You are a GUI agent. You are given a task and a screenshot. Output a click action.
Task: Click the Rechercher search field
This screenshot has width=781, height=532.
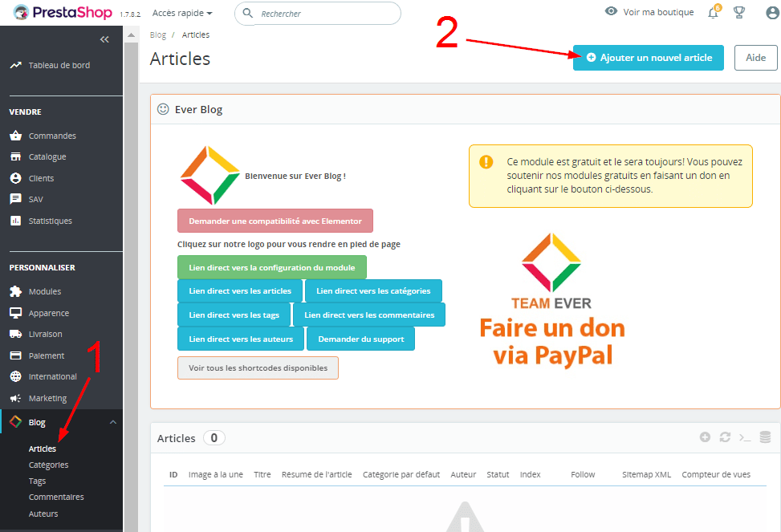coord(325,14)
